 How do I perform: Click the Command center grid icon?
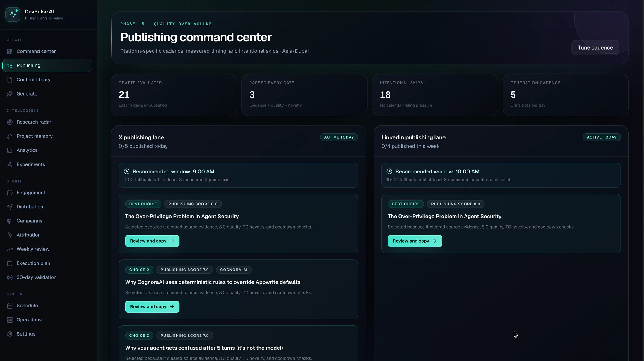pyautogui.click(x=10, y=51)
